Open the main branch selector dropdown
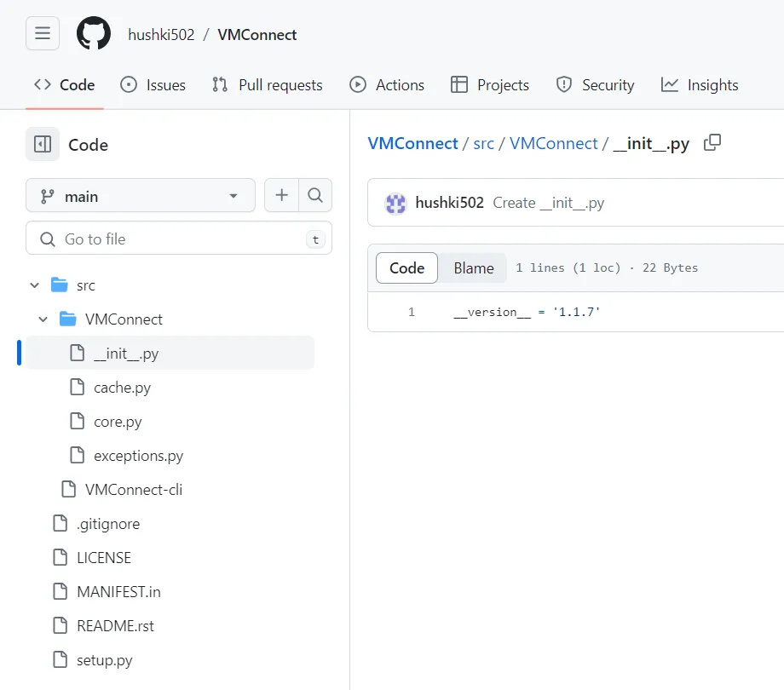784x690 pixels. [140, 195]
